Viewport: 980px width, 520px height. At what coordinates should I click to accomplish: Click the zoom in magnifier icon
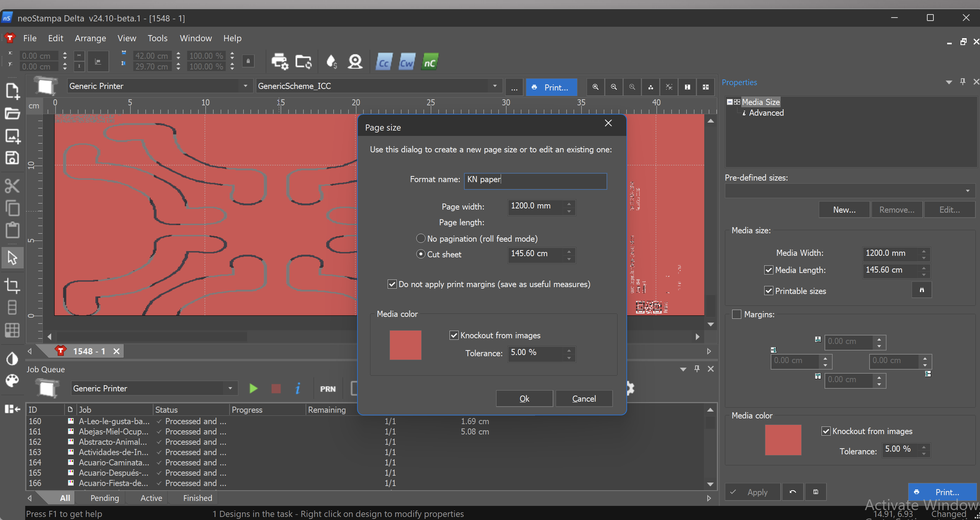595,87
